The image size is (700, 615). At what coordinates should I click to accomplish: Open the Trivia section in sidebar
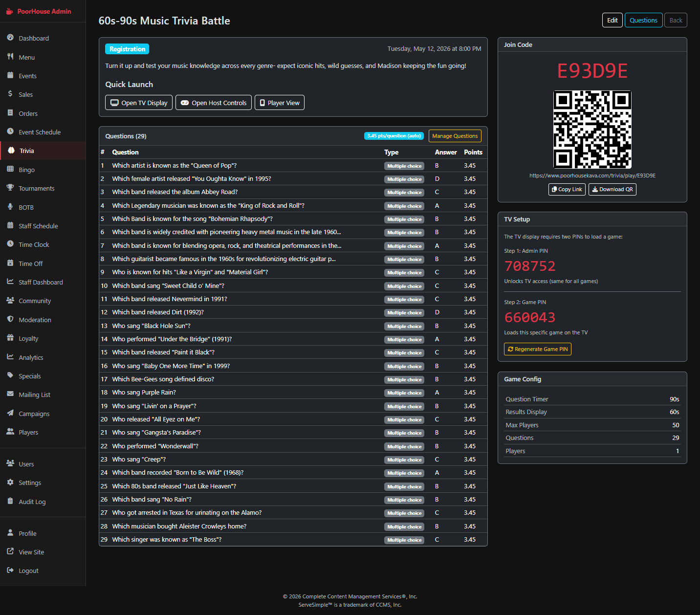pos(43,151)
